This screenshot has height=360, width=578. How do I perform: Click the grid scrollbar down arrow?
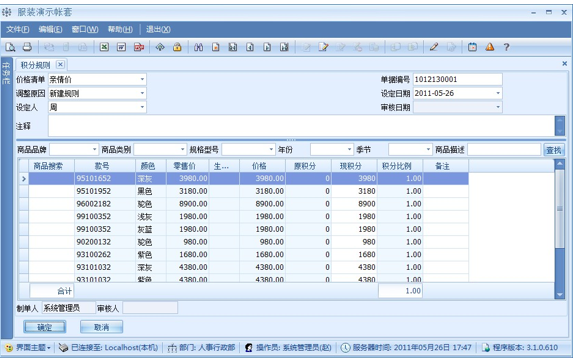pos(560,294)
